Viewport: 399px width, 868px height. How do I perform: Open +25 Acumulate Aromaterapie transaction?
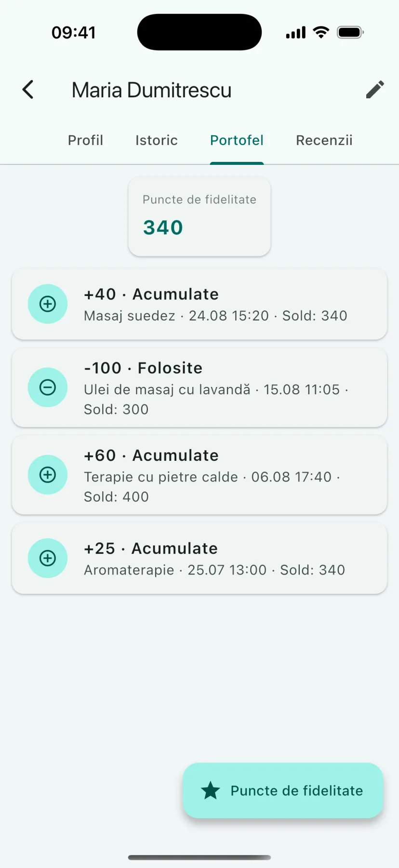click(x=199, y=558)
